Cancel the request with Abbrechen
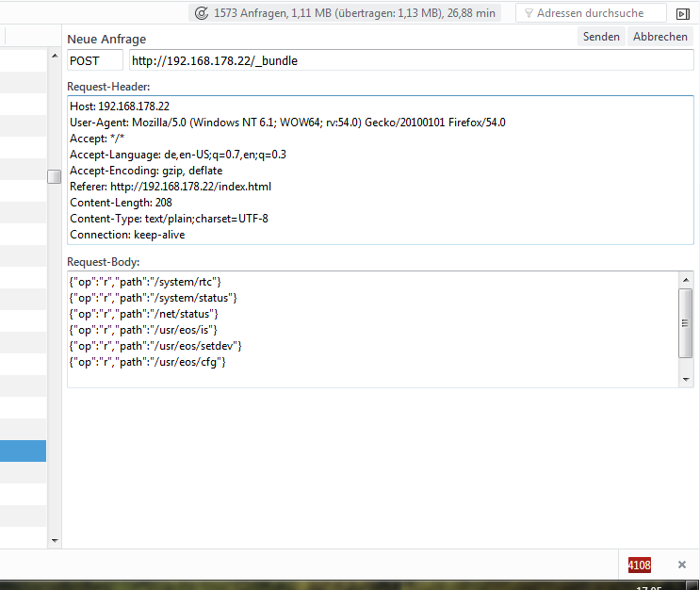 coord(660,37)
